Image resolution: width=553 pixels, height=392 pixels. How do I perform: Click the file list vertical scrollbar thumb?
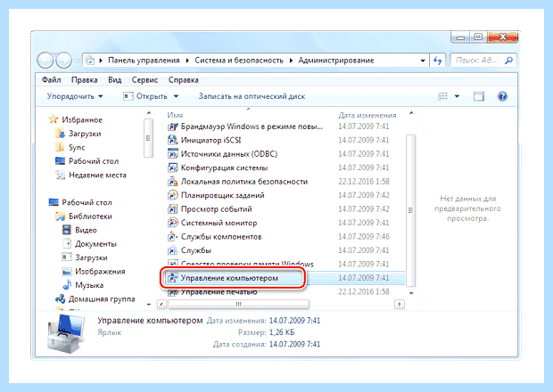coord(411,210)
